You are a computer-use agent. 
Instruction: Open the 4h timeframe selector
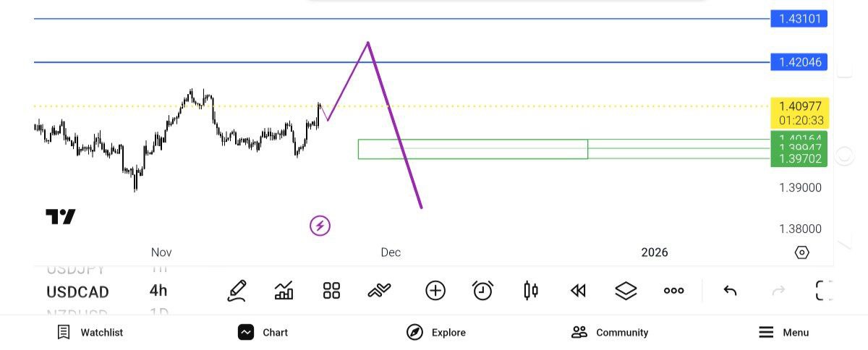(x=158, y=291)
